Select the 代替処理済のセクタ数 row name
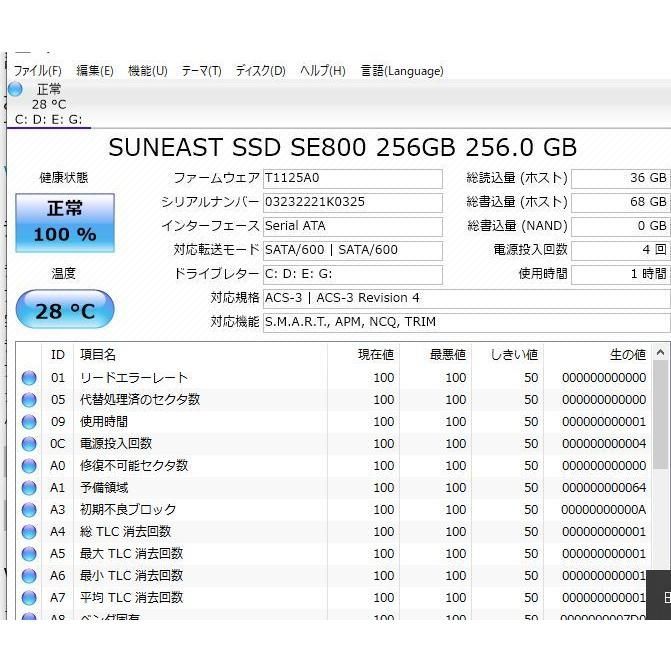 click(140, 400)
